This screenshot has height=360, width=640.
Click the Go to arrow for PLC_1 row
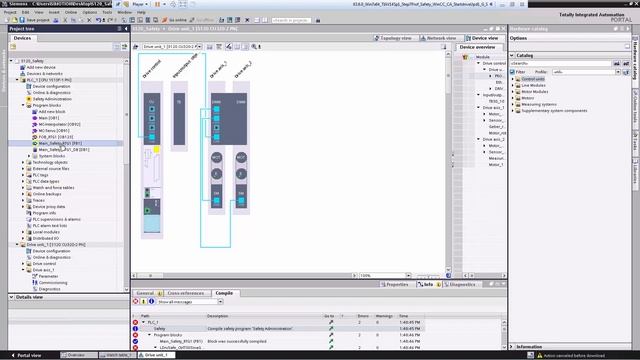[x=331, y=322]
